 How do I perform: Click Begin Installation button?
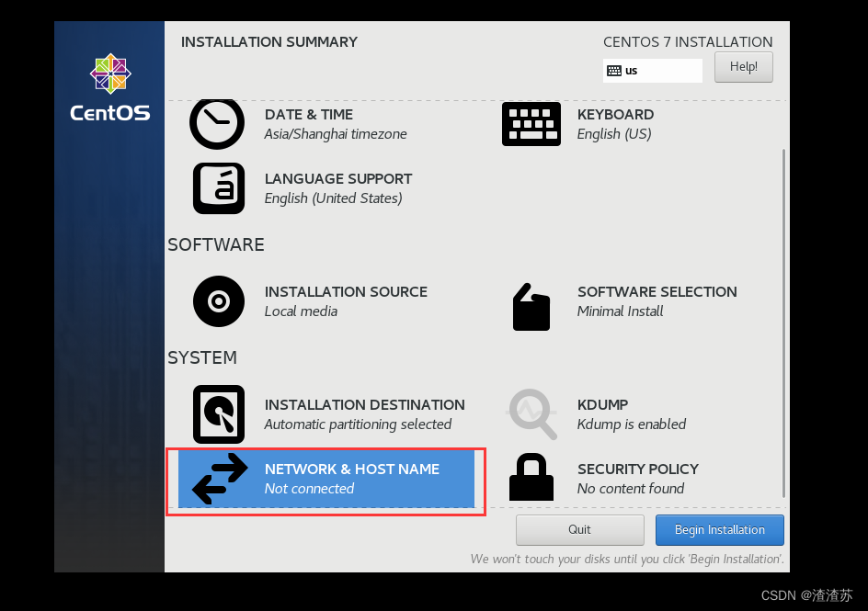(x=720, y=530)
